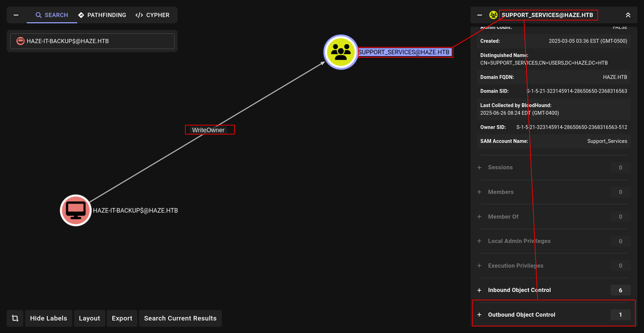Click the HAZE-IT-BACKUP$ computer node icon

(x=76, y=210)
